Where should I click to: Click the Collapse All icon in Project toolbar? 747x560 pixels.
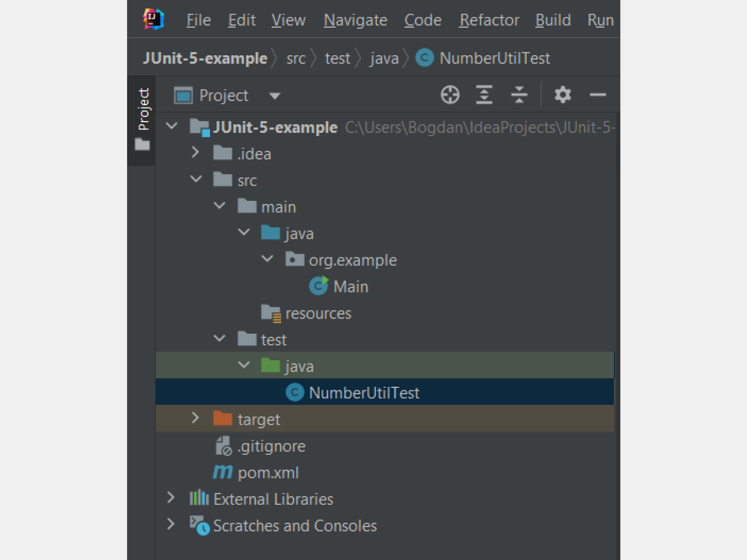pos(519,95)
